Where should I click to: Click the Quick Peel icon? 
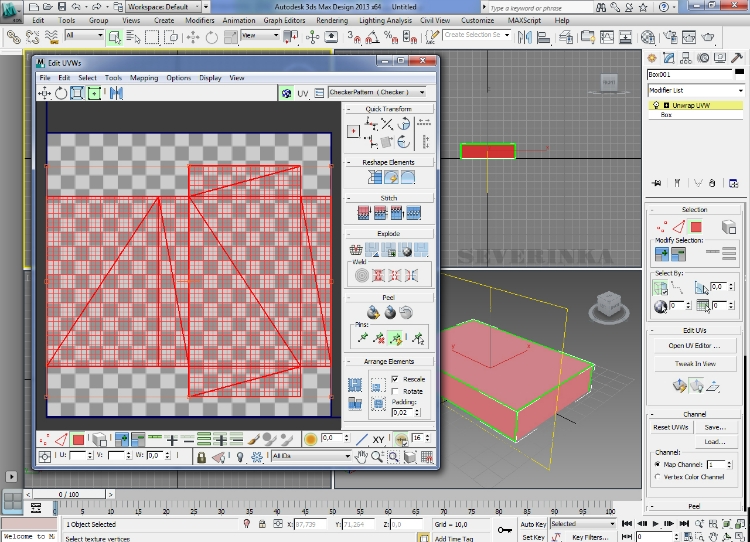coord(373,312)
